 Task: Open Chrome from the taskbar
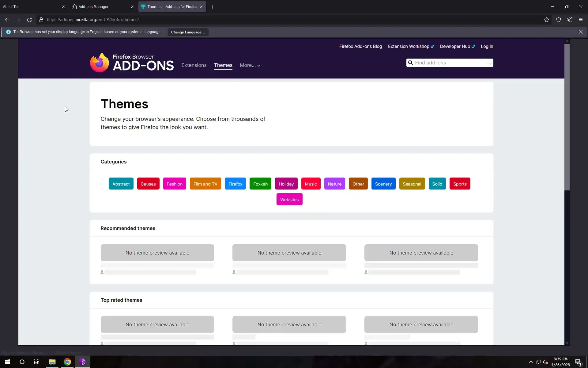point(67,362)
